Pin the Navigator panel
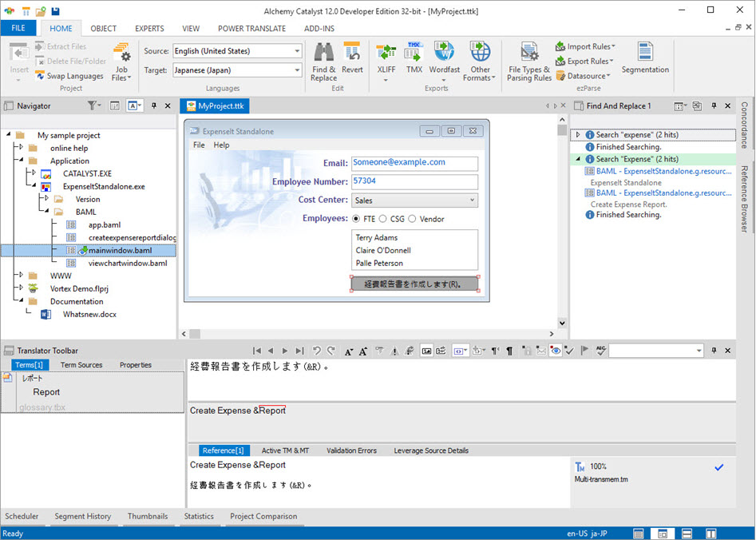This screenshot has width=756, height=540. tap(154, 105)
